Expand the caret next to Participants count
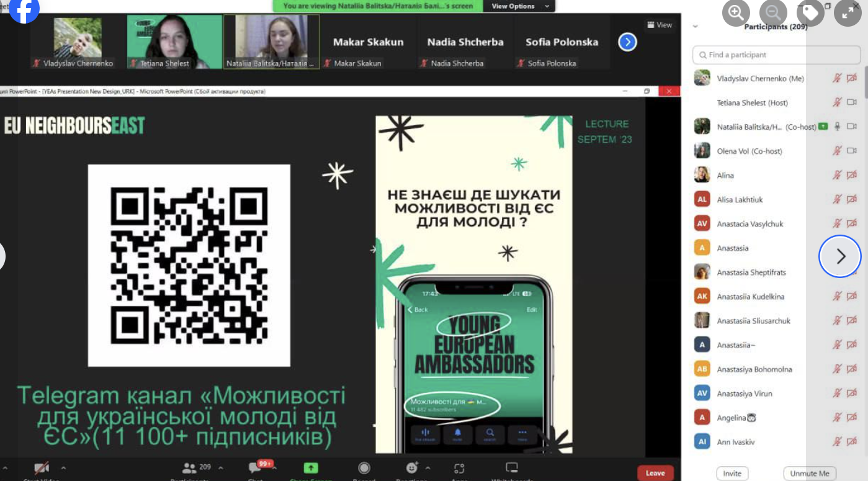 (x=221, y=467)
